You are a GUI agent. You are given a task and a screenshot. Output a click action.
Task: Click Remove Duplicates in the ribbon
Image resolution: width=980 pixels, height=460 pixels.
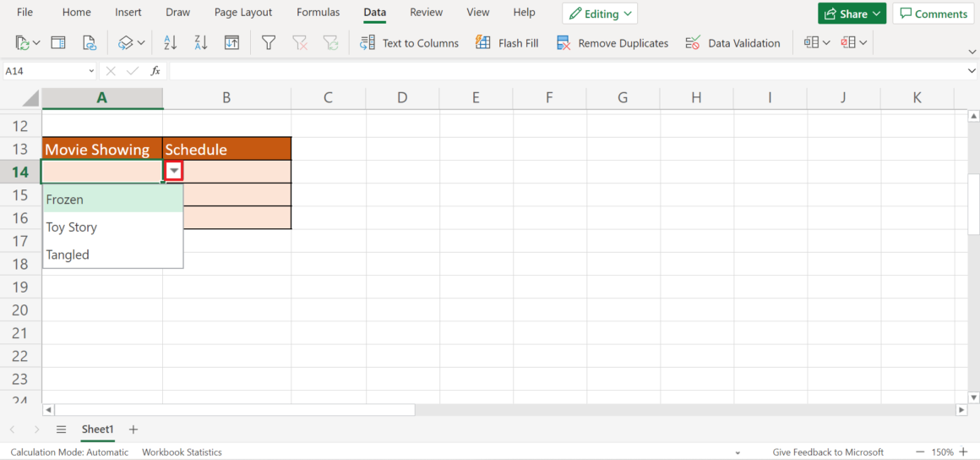pos(612,42)
